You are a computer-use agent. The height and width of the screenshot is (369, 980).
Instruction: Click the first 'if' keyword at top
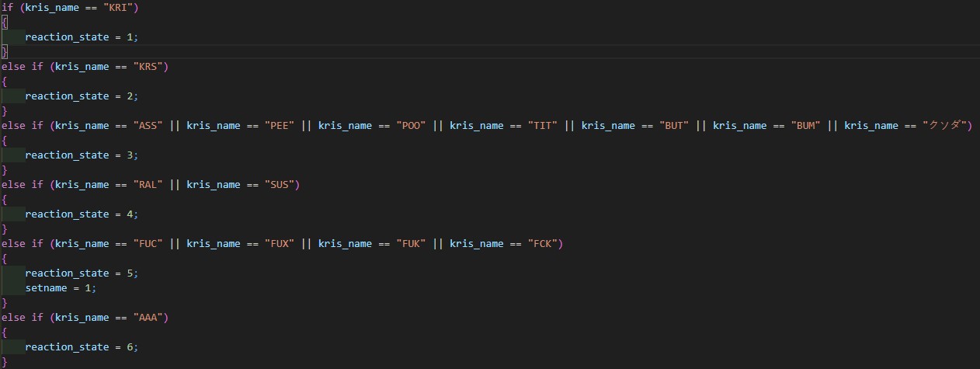(7, 8)
